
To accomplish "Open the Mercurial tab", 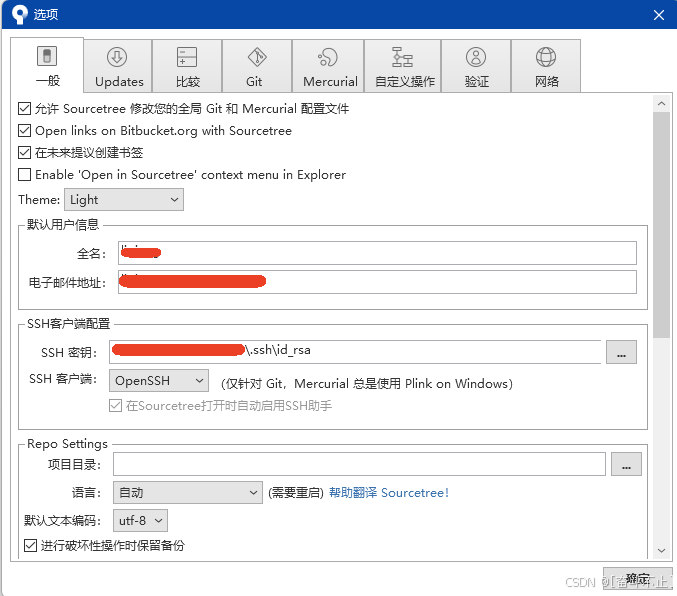I will coord(328,66).
